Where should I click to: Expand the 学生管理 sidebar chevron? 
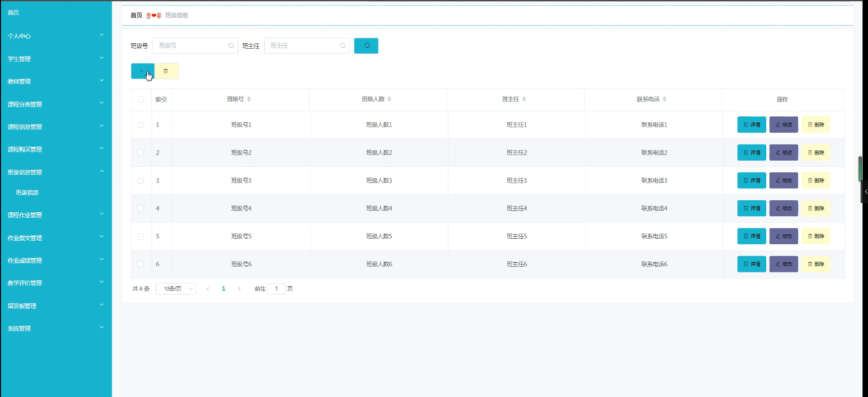coord(101,57)
